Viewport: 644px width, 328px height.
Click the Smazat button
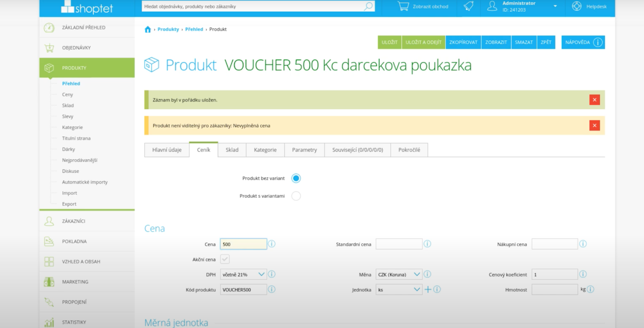[x=524, y=42]
